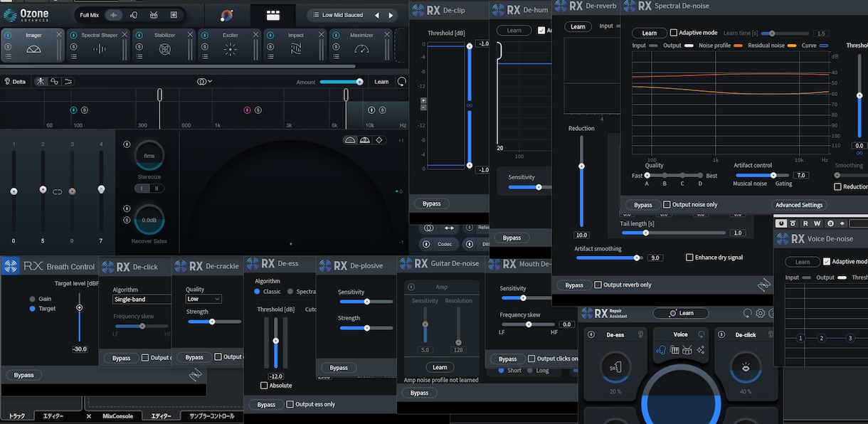Open Ozone preset list Low Mid Sauced
The image size is (868, 424).
click(342, 15)
